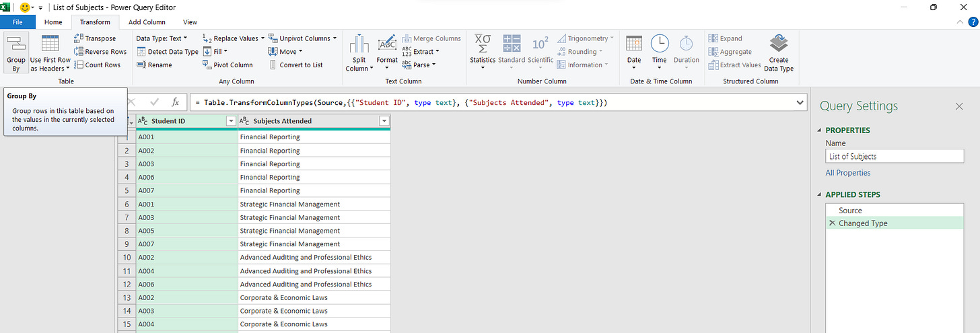Open the View tab
The width and height of the screenshot is (980, 333).
(190, 22)
